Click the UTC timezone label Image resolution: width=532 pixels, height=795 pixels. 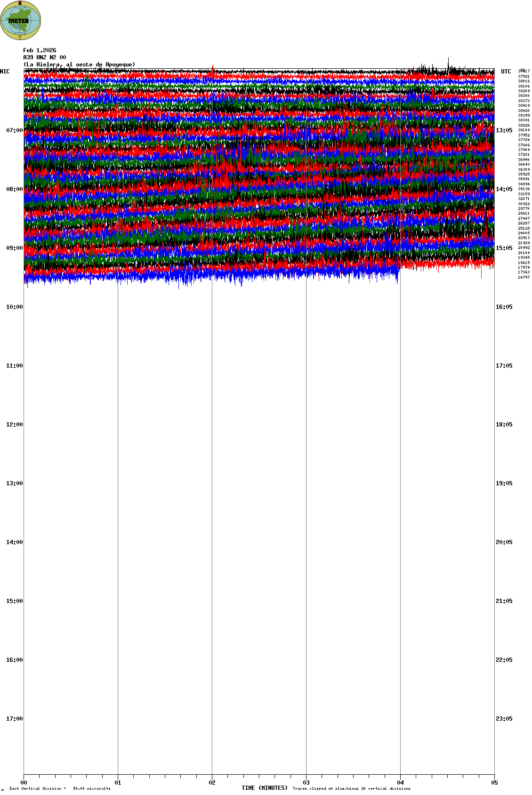(506, 72)
